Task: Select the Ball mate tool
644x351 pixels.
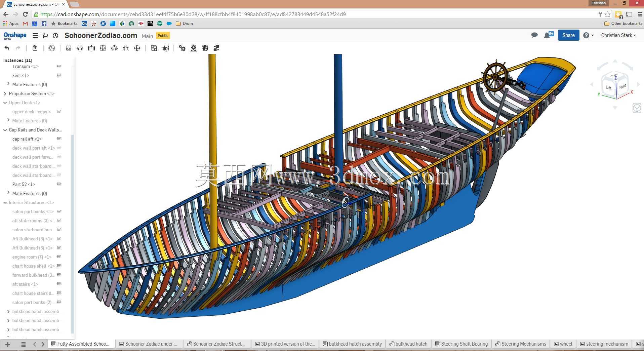Action: 137,48
